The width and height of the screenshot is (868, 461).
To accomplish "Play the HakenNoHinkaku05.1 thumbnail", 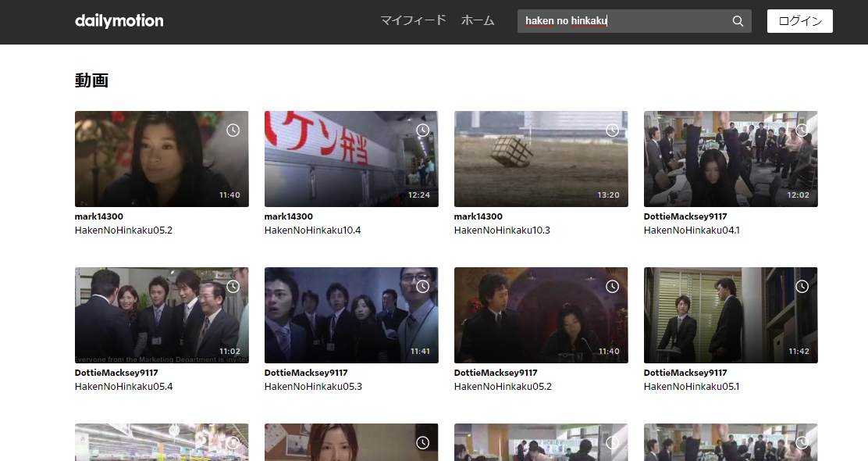I will click(x=731, y=315).
